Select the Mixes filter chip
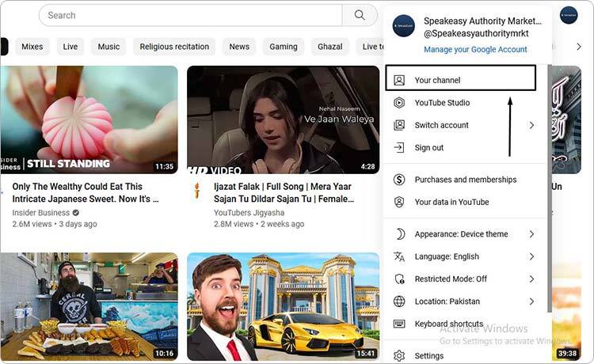This screenshot has width=594, height=364. coord(32,47)
